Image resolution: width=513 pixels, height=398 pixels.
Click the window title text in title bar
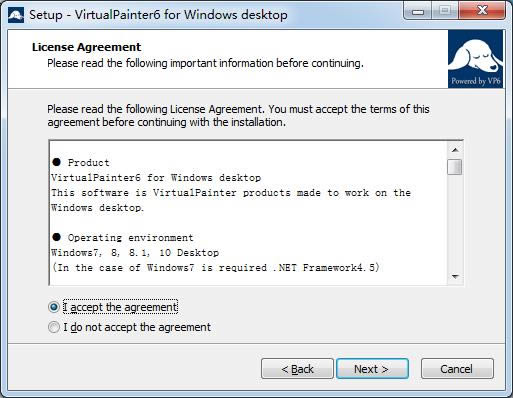158,15
